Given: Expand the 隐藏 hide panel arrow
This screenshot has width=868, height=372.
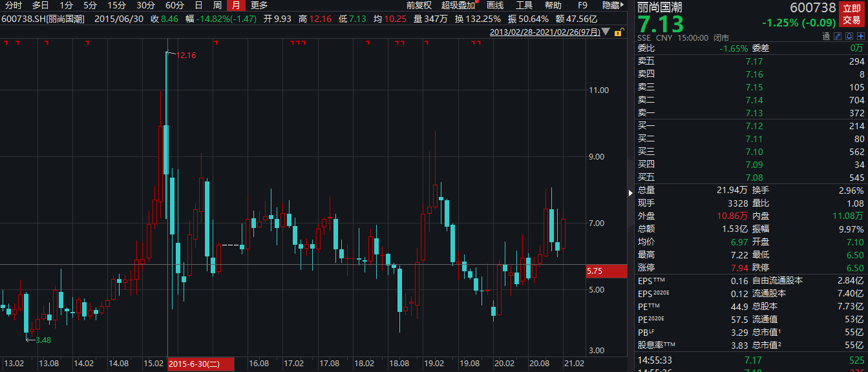Looking at the screenshot, I should (x=623, y=5).
